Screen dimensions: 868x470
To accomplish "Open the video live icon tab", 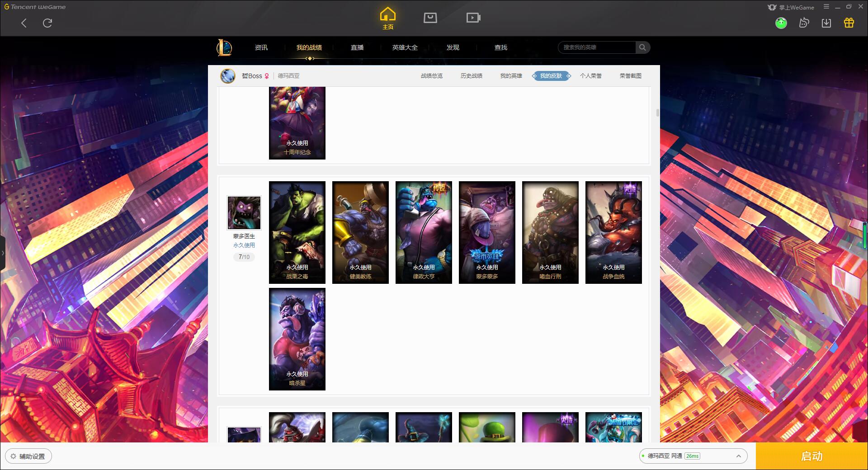I will 473,18.
